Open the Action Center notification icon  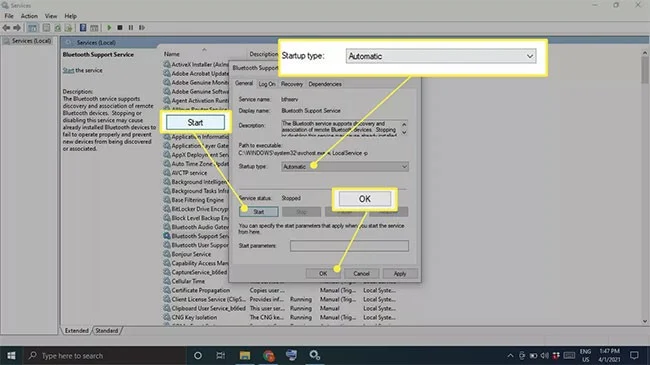634,355
